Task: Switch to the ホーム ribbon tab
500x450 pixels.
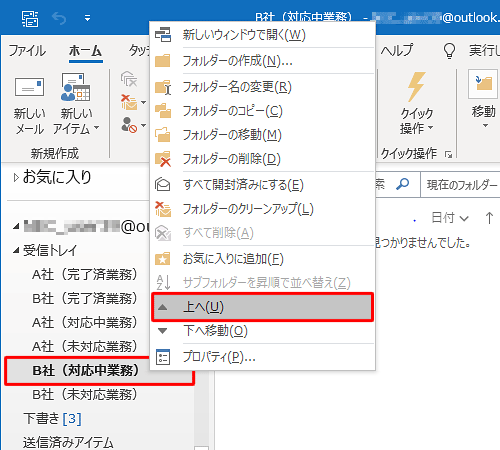Action: point(86,51)
